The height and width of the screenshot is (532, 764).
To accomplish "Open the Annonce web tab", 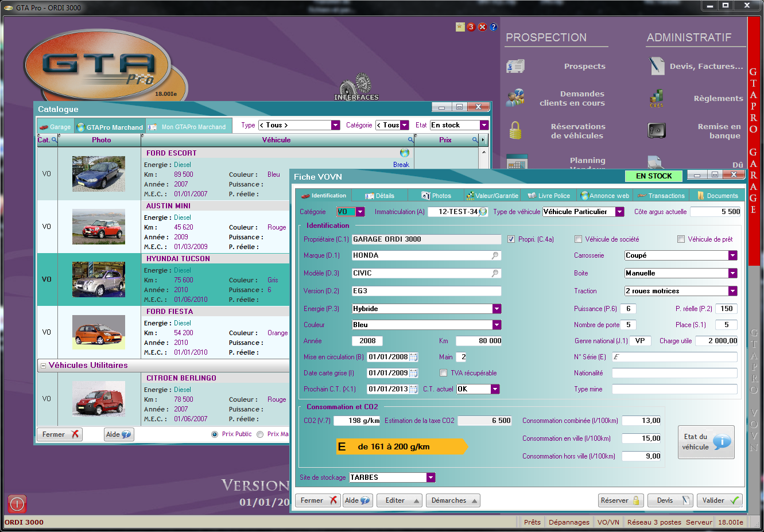I will point(605,196).
